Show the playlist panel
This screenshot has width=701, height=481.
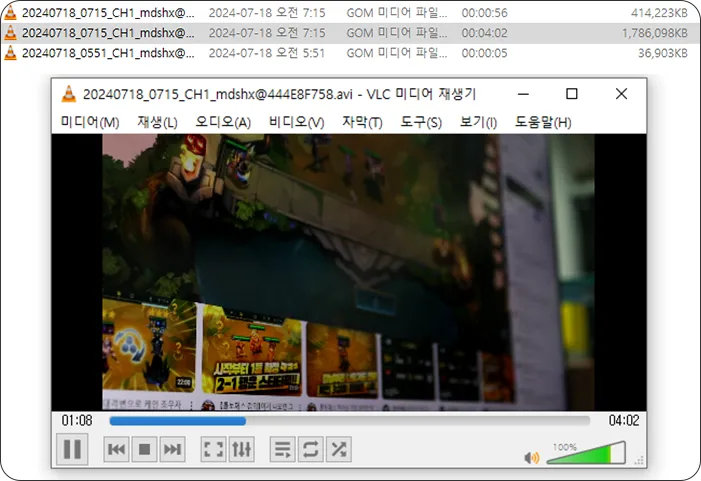click(283, 450)
